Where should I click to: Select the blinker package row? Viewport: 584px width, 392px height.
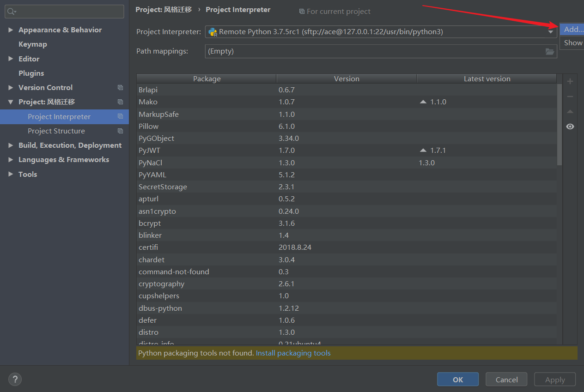pyautogui.click(x=347, y=235)
